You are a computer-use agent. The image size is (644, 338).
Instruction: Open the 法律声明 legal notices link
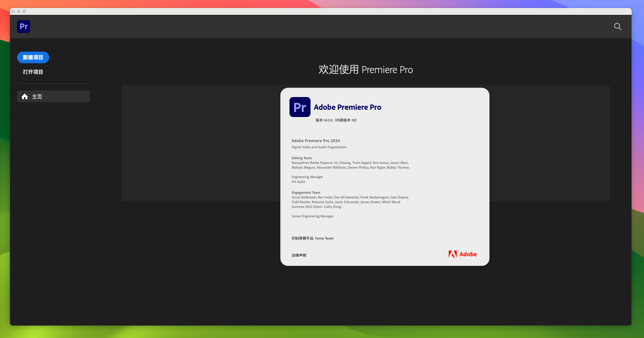pos(299,255)
